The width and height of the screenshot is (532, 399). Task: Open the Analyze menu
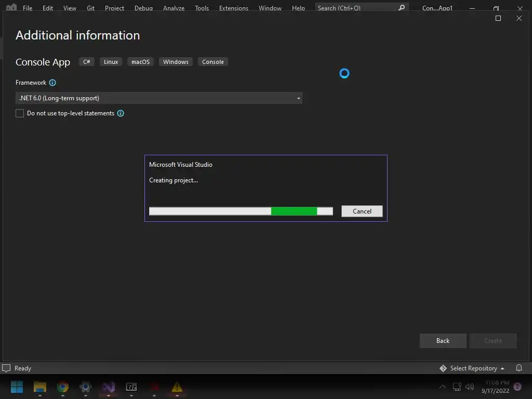click(174, 8)
